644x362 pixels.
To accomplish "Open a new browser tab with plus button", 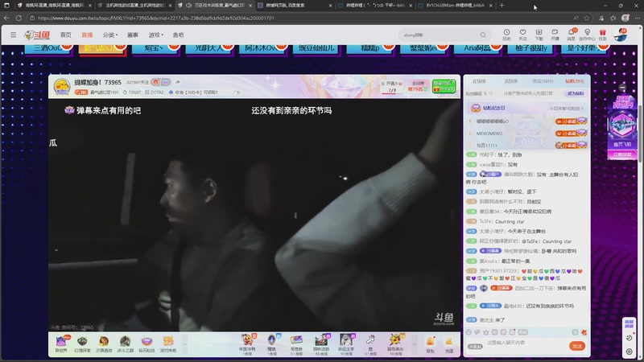I will (x=502, y=6).
